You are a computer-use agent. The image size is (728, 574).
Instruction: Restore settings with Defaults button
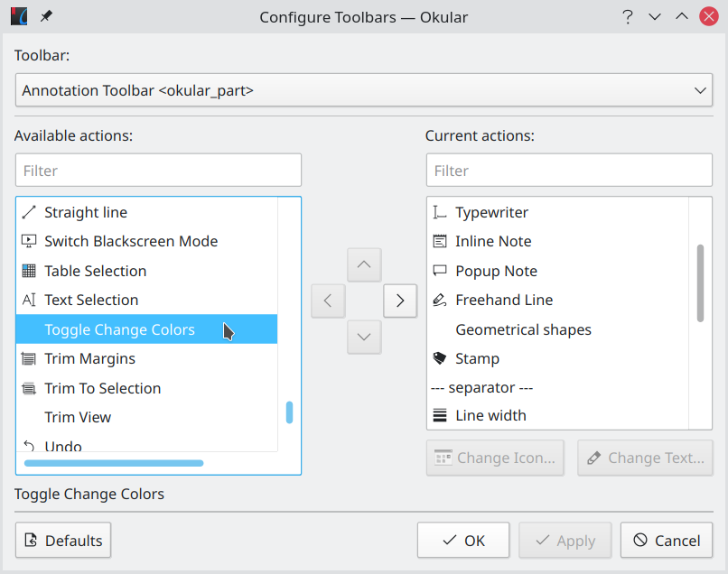(63, 540)
